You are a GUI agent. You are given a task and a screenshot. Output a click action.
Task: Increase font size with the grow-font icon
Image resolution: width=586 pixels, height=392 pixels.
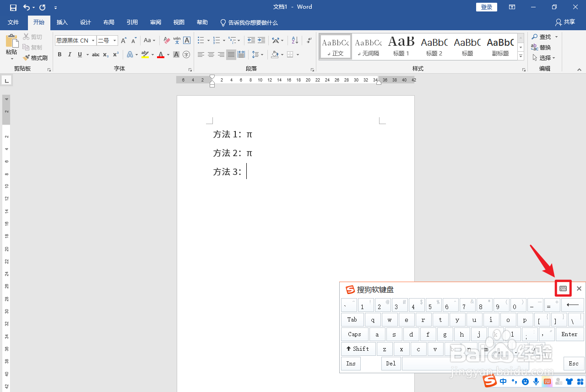124,40
